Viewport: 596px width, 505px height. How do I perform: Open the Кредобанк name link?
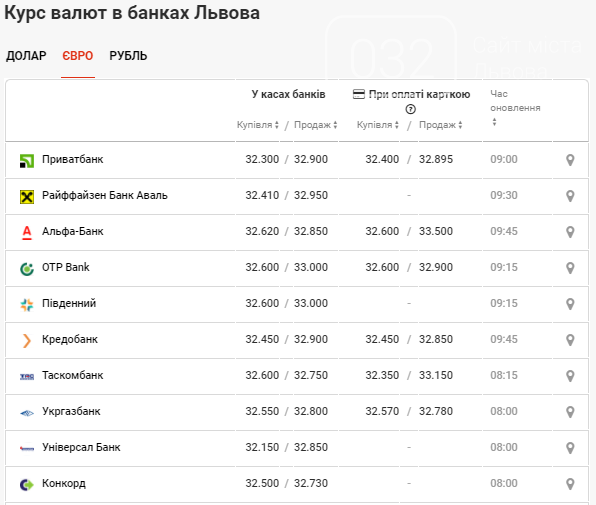point(70,339)
